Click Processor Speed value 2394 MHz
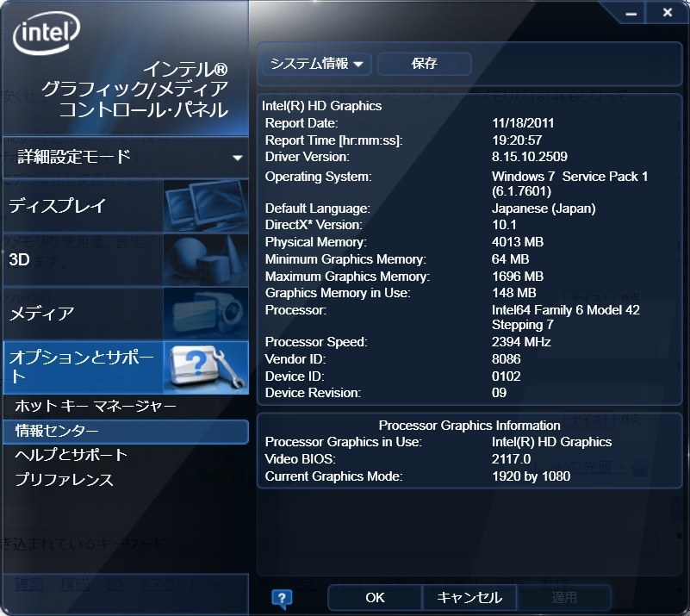The width and height of the screenshot is (690, 616). (521, 342)
